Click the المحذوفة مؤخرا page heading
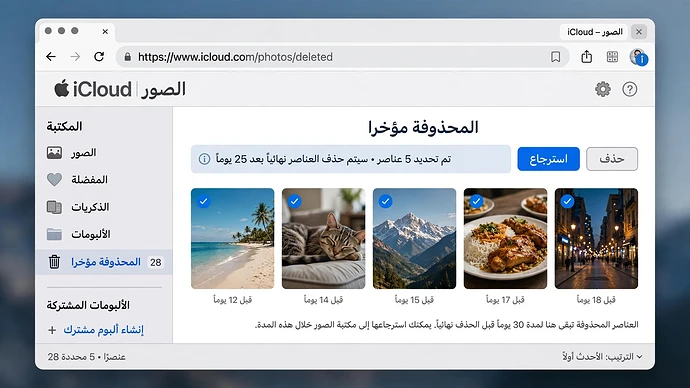 pyautogui.click(x=423, y=128)
